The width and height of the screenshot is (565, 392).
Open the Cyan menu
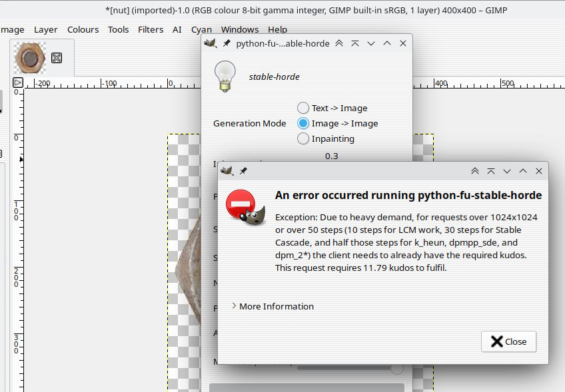point(201,29)
